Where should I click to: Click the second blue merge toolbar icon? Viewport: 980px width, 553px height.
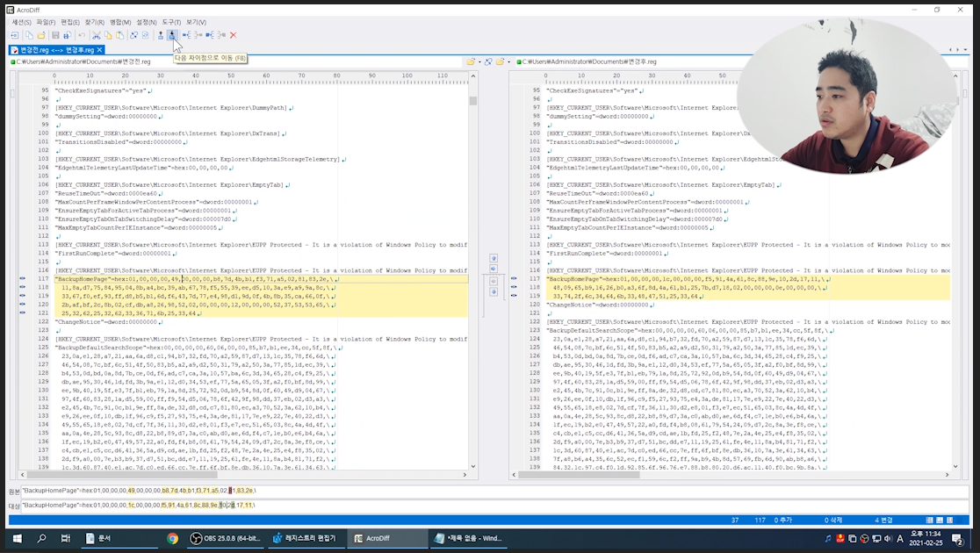pyautogui.click(x=210, y=36)
